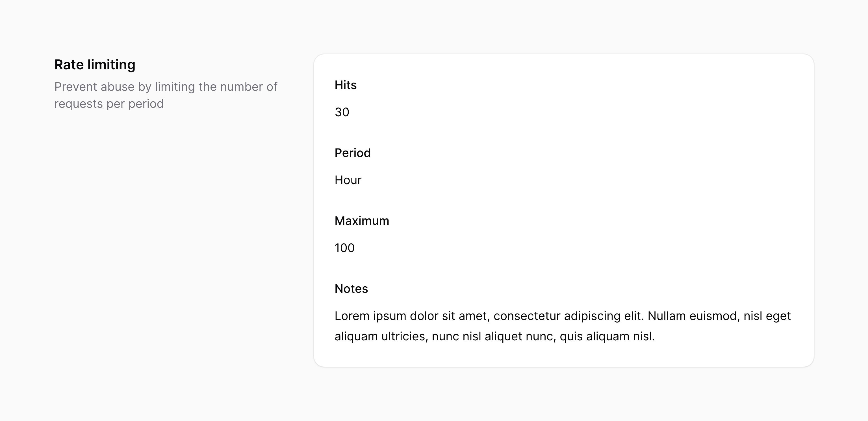Click the Notes field label

pos(351,289)
